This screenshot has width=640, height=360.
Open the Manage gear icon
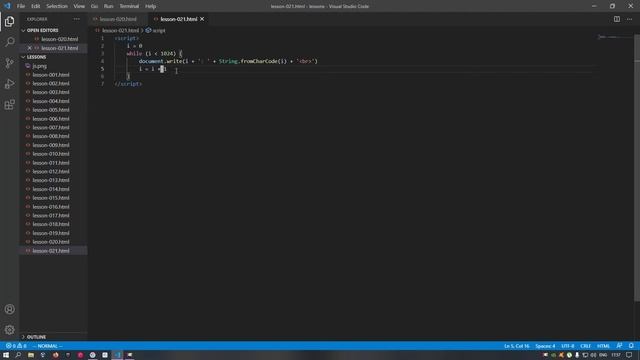(9, 329)
